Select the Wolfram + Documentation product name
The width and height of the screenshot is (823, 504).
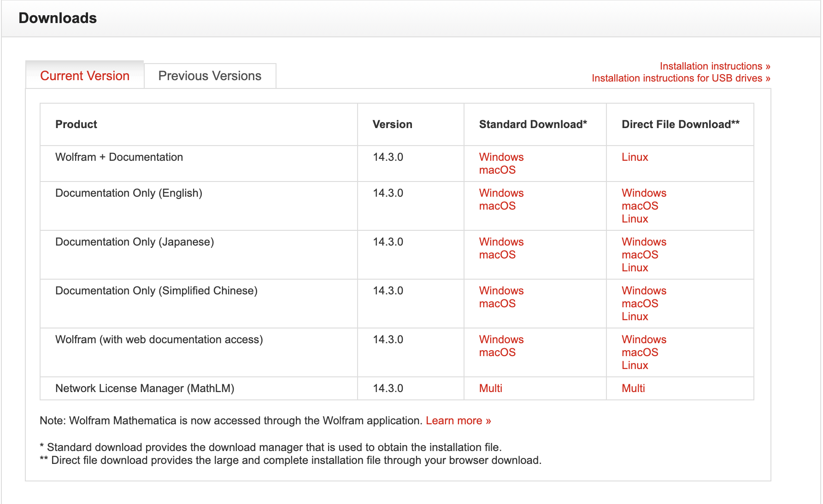(x=119, y=157)
